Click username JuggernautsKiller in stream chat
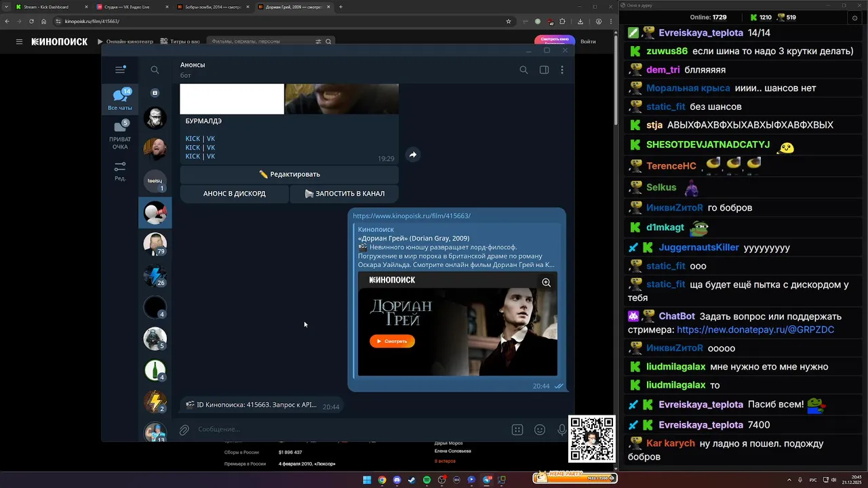This screenshot has width=868, height=488. (698, 247)
